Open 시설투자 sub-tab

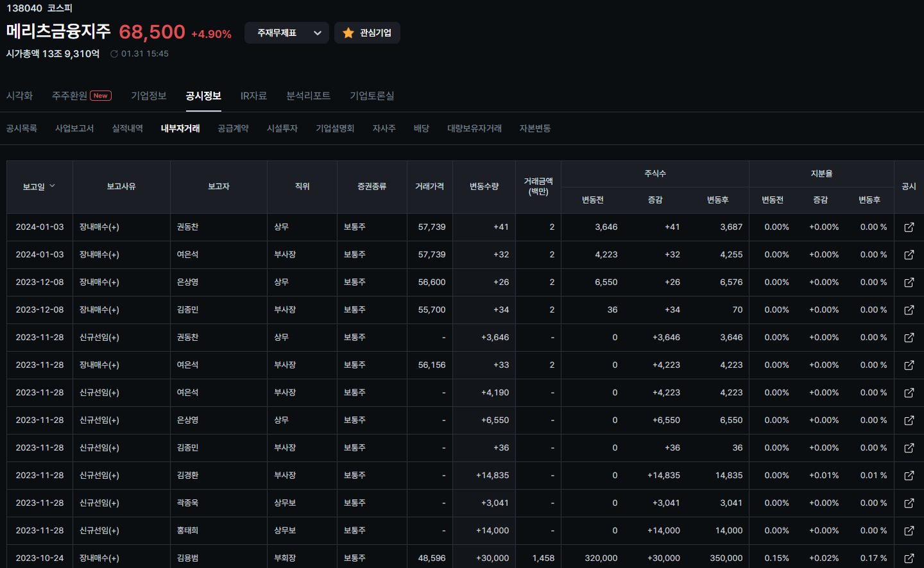pos(282,128)
